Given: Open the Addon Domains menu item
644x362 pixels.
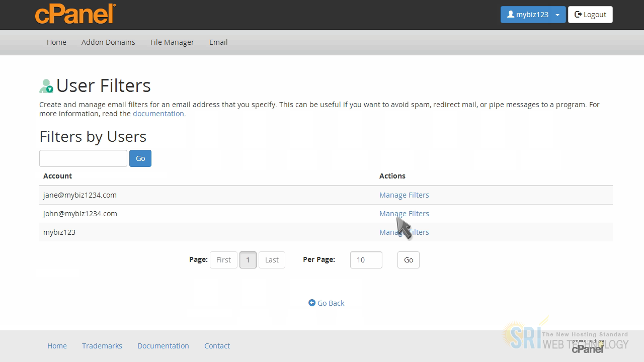Looking at the screenshot, I should [x=108, y=42].
